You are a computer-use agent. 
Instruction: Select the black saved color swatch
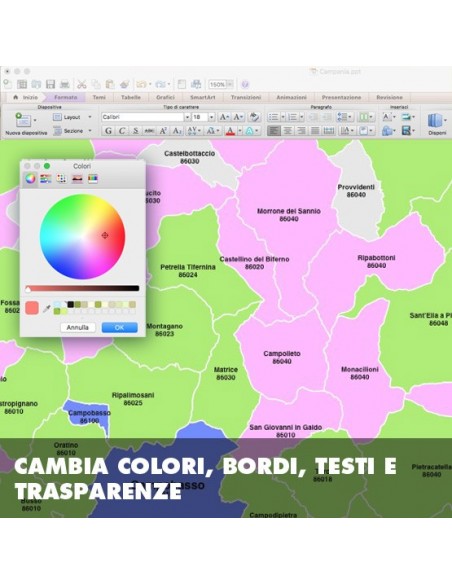tap(70, 305)
